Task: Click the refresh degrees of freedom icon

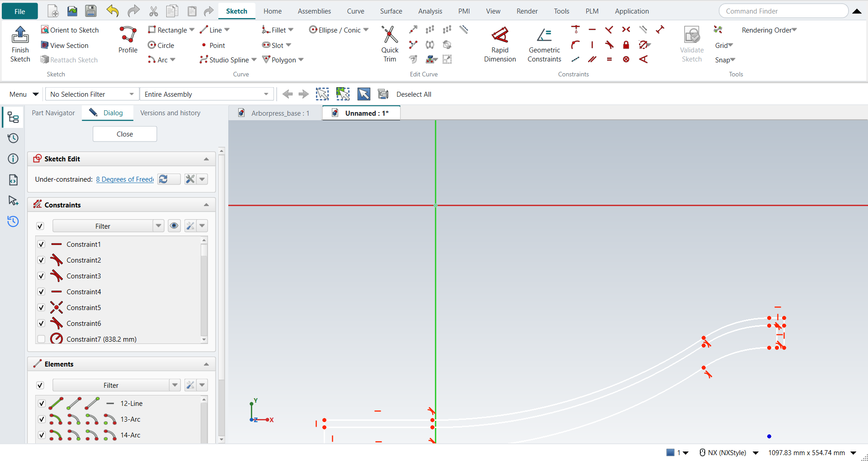Action: pyautogui.click(x=164, y=179)
